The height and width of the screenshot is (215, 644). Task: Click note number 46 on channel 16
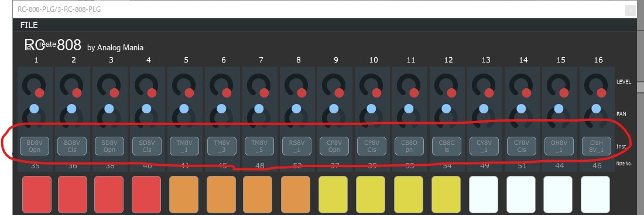pos(597,166)
